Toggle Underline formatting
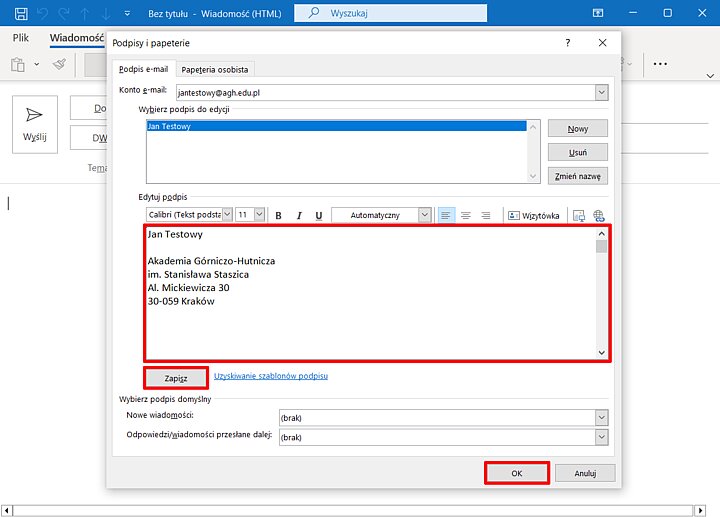The width and height of the screenshot is (720, 517). click(319, 215)
